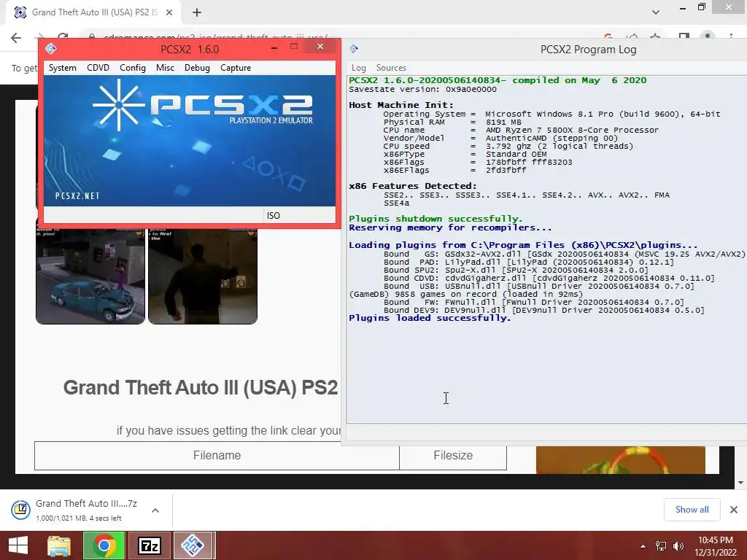
Task: Open the Debug menu in PCSX2
Action: pos(197,68)
